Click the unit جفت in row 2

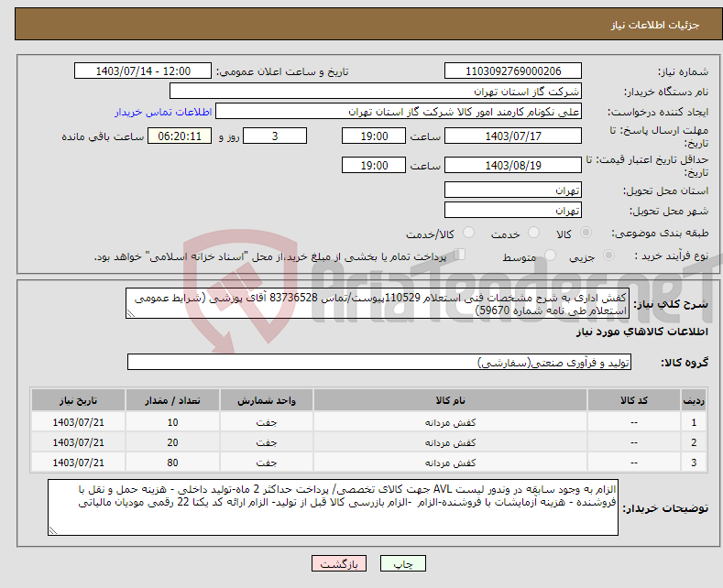click(x=267, y=442)
